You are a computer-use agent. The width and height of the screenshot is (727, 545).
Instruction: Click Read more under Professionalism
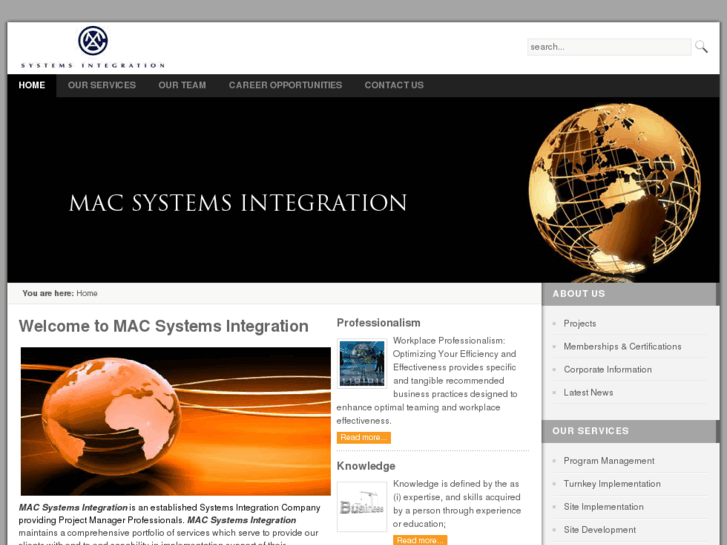[364, 437]
